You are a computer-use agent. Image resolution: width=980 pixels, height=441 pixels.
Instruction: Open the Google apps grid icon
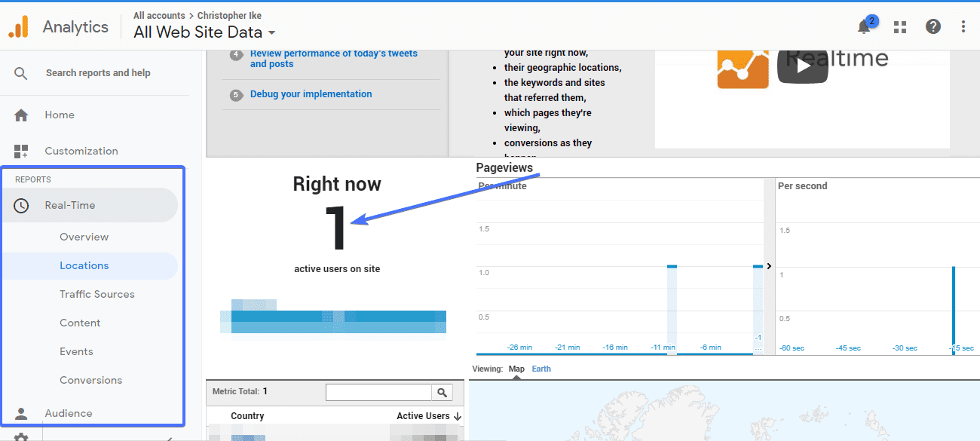click(899, 27)
